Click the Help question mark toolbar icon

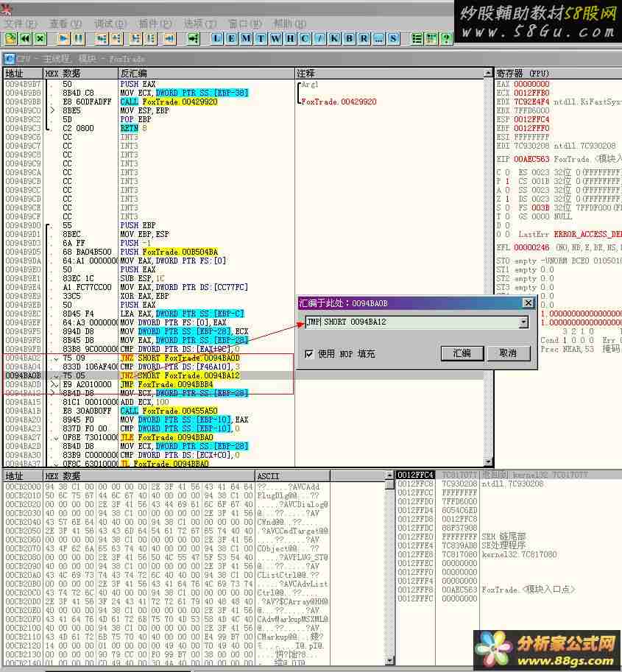446,38
